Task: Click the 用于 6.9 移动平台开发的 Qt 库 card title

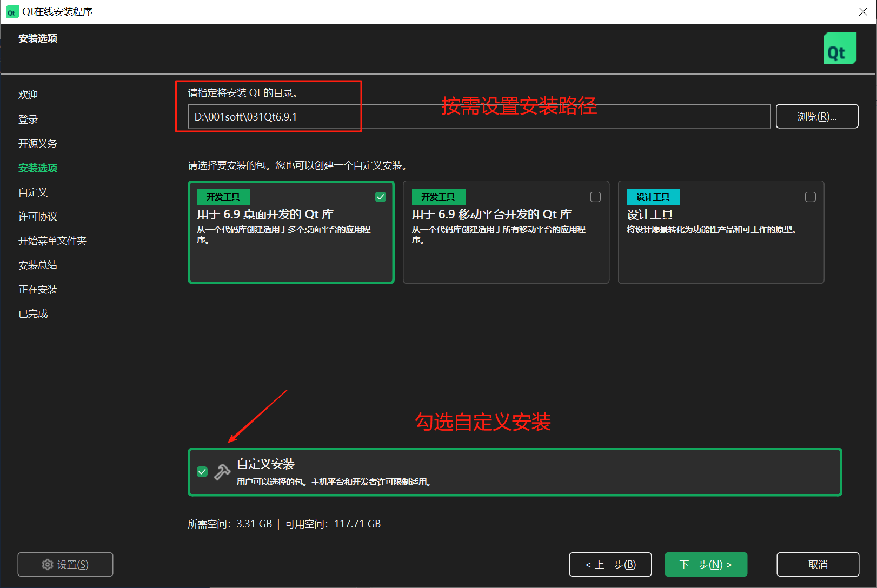Action: (492, 215)
